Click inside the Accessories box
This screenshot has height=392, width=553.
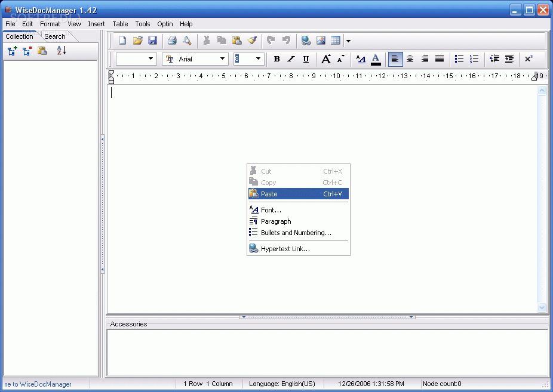(x=327, y=353)
